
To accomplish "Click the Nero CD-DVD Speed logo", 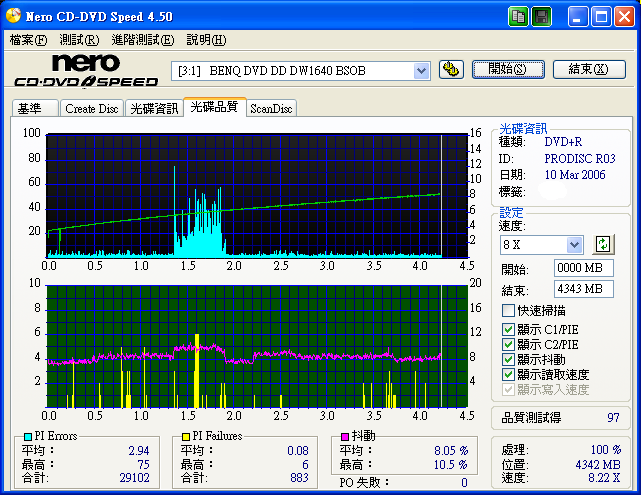I will click(x=85, y=70).
